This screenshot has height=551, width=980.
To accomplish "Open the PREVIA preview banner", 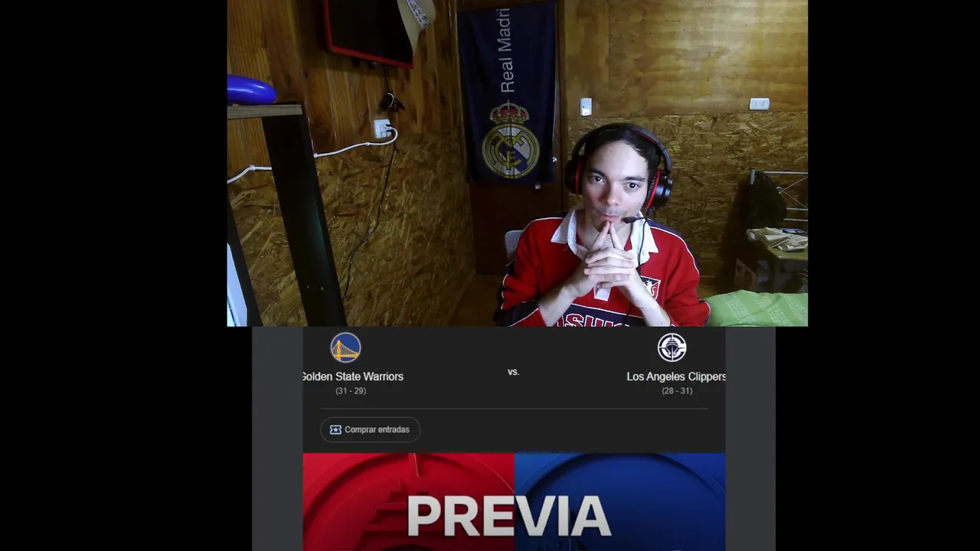I will [514, 502].
